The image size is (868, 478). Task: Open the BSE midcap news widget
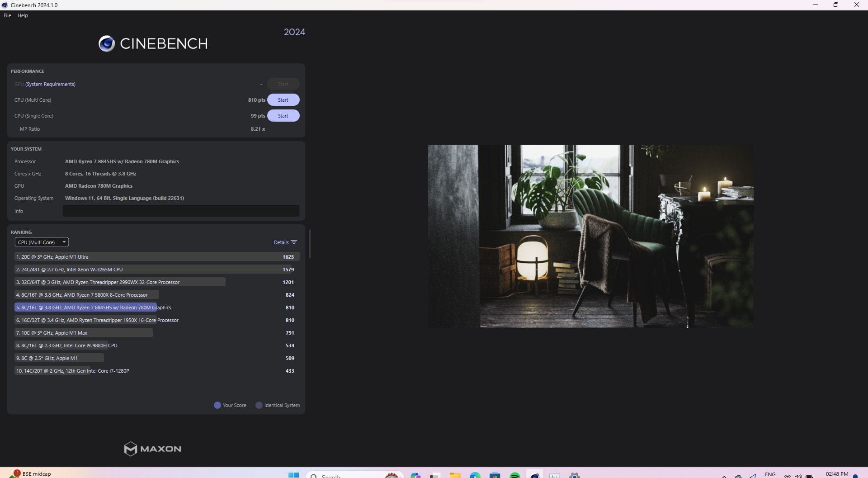point(29,473)
